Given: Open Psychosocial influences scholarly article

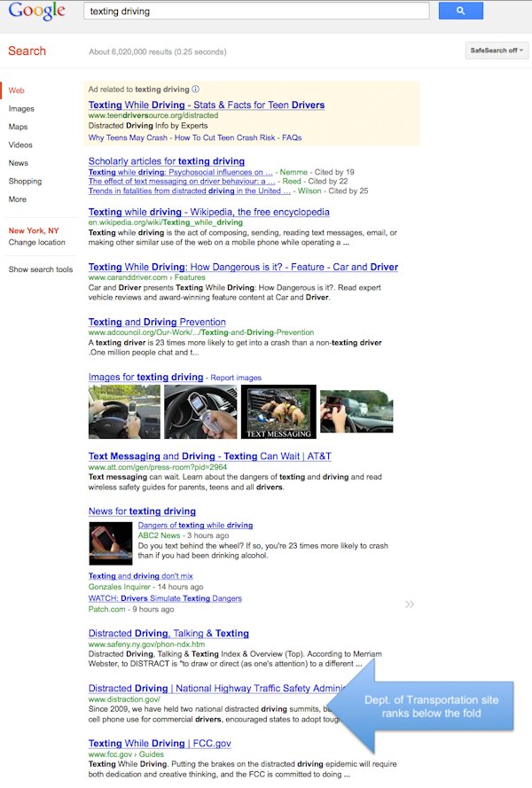Looking at the screenshot, I should 181,172.
